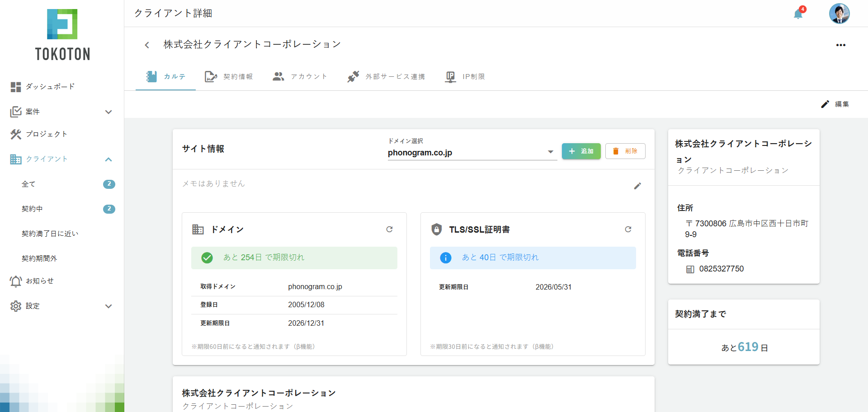868x412 pixels.
Task: Open the ドメイン選択 dropdown
Action: 550,151
